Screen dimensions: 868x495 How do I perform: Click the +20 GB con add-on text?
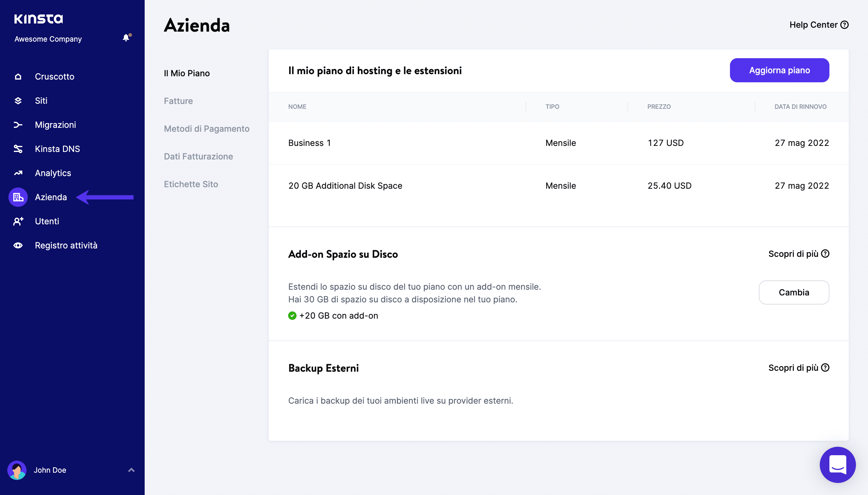[x=338, y=316]
